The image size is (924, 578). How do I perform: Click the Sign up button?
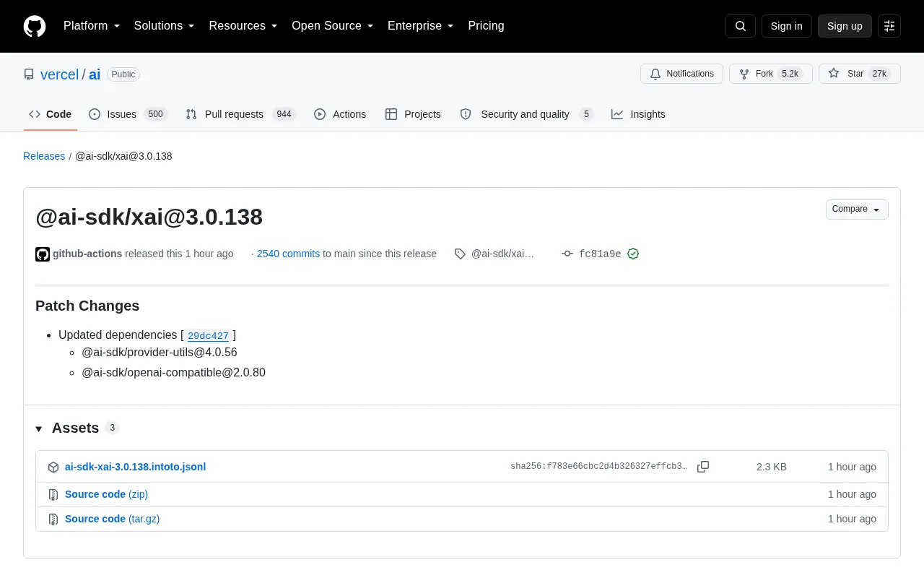coord(845,26)
